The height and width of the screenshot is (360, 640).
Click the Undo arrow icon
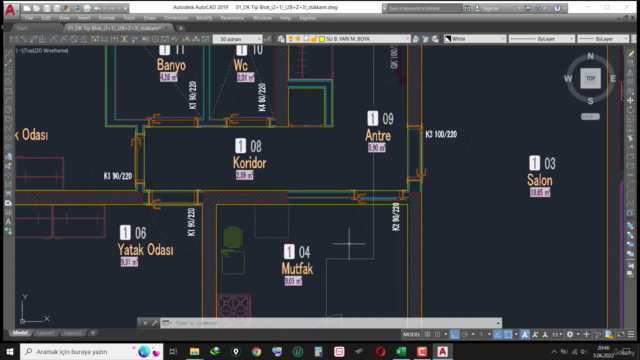click(97, 8)
